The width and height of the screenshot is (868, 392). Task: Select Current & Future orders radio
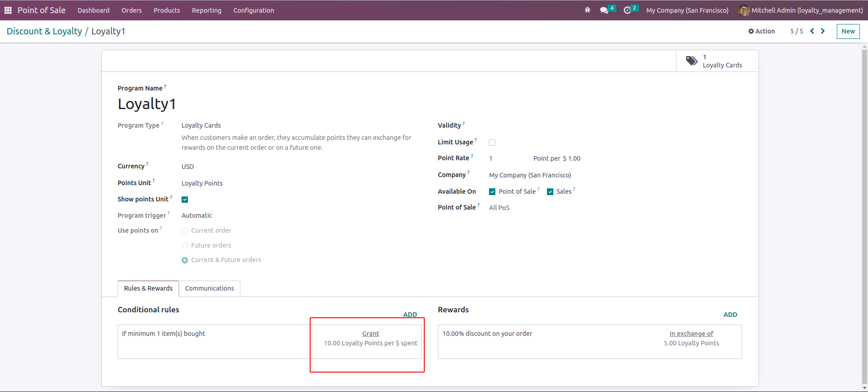click(x=185, y=260)
